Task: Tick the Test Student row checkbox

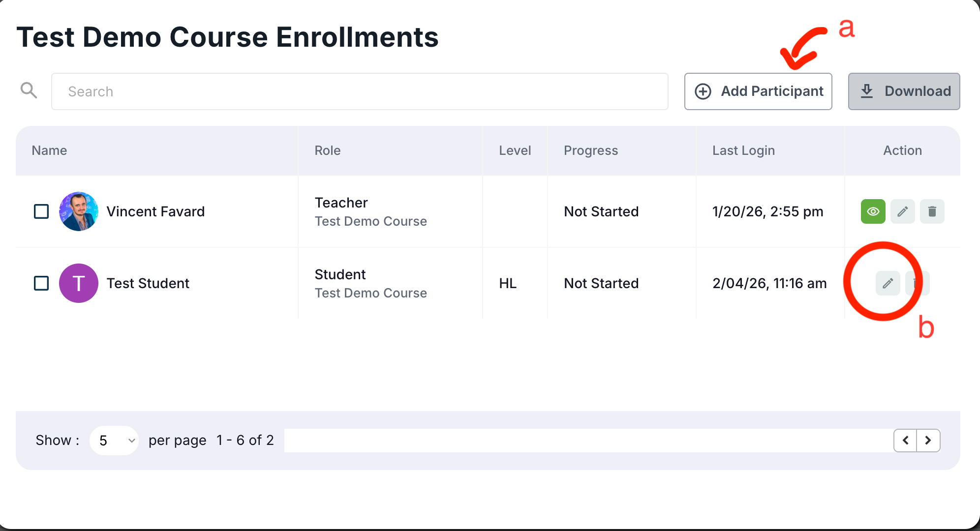Action: [x=41, y=283]
